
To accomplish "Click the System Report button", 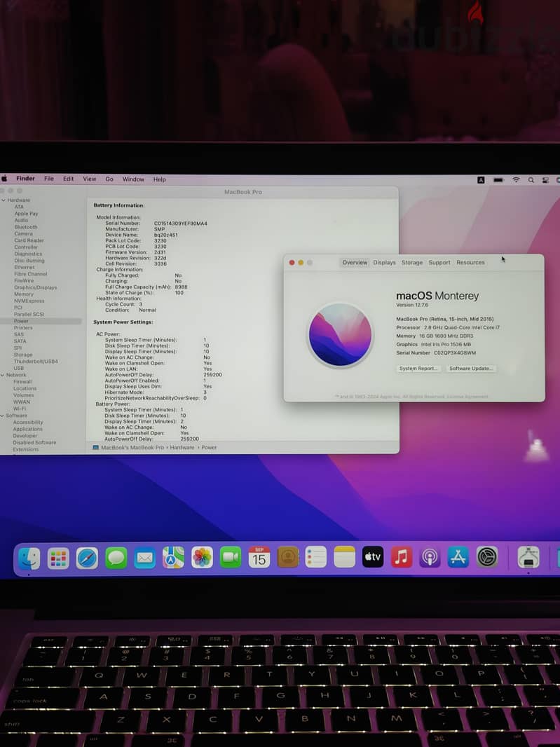I will (x=418, y=369).
